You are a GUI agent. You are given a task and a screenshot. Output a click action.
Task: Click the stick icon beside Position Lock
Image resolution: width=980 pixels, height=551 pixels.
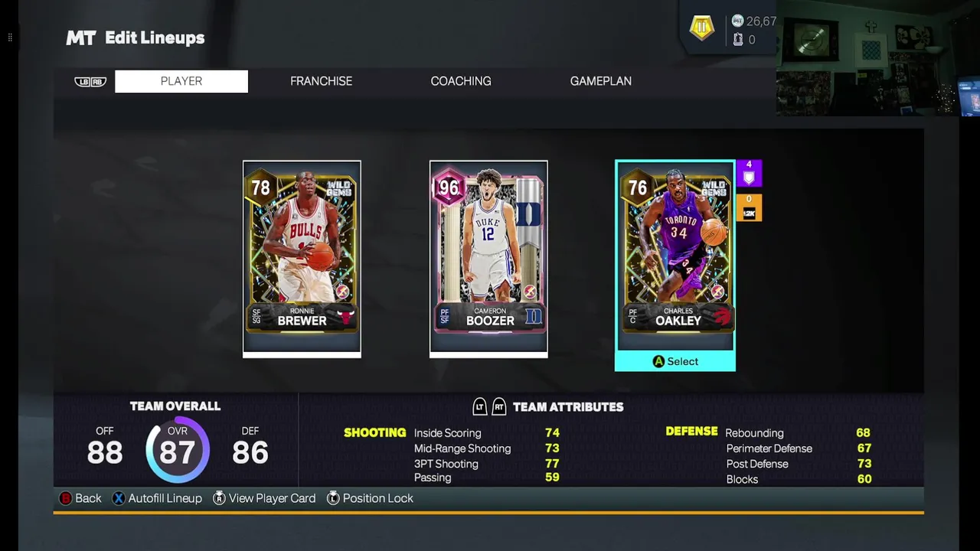(333, 498)
